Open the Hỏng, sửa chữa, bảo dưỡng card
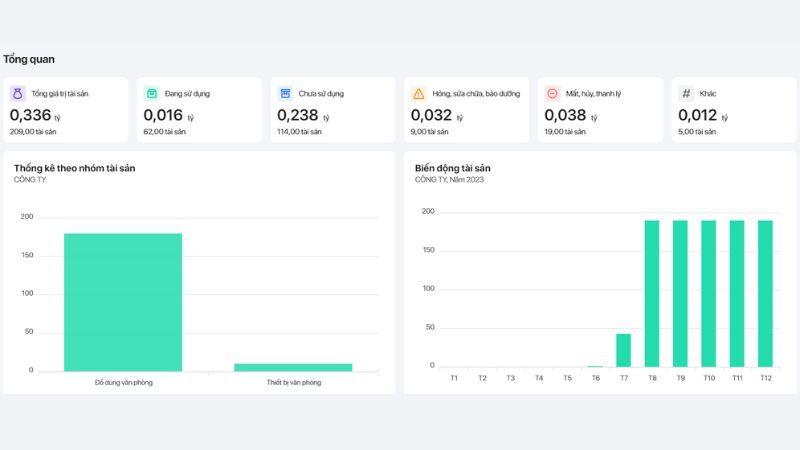 [466, 110]
